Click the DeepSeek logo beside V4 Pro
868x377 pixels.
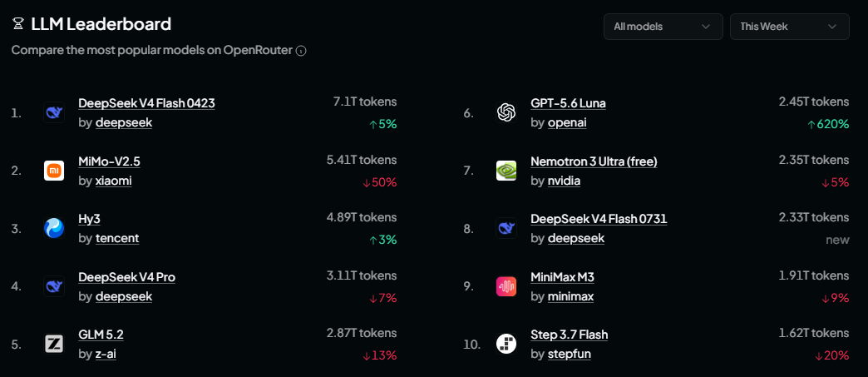tap(54, 286)
